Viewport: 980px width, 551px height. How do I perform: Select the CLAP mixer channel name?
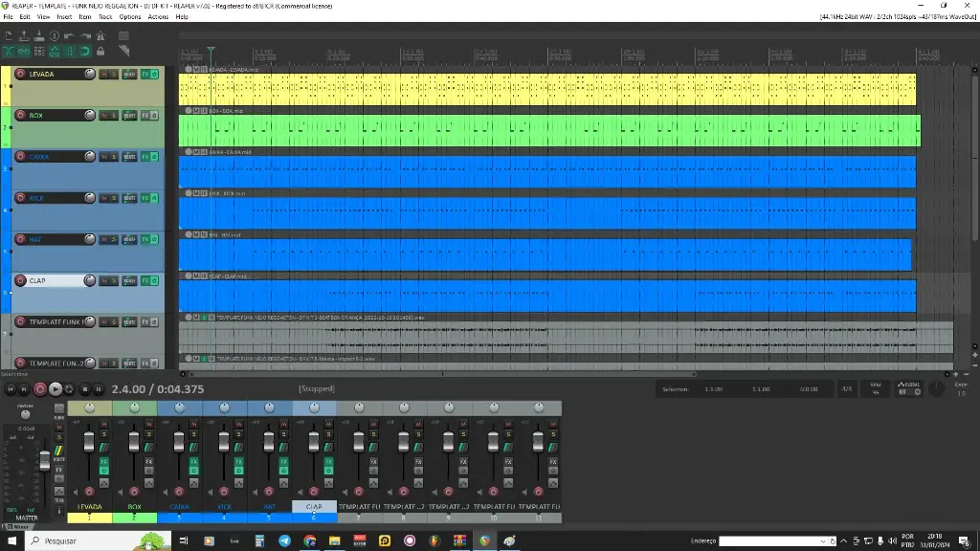(314, 507)
